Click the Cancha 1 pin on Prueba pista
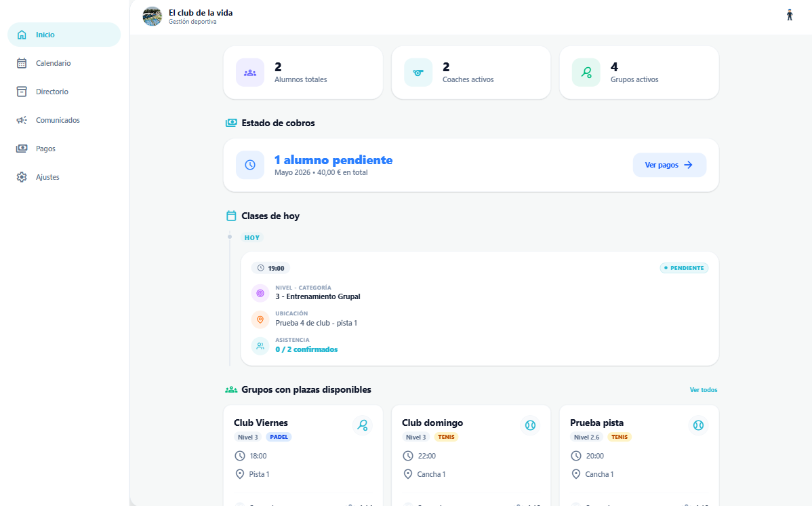812x506 pixels. pos(576,474)
